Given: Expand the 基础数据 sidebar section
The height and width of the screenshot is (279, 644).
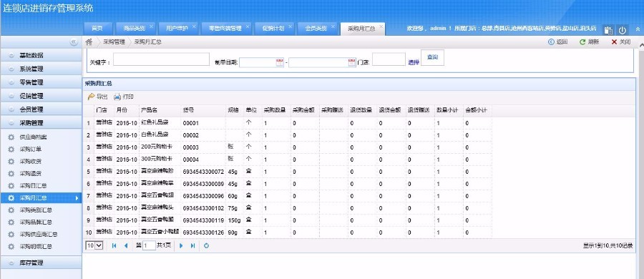Looking at the screenshot, I should [x=41, y=56].
